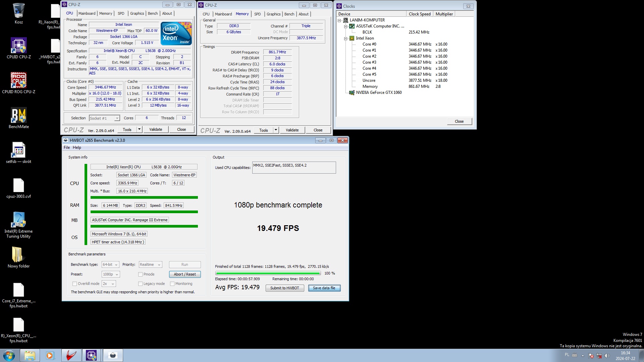The image size is (644, 362).
Task: Select the R)_Xeon(R)_CPU fps.hwbot file at bottom
Action: (19, 330)
